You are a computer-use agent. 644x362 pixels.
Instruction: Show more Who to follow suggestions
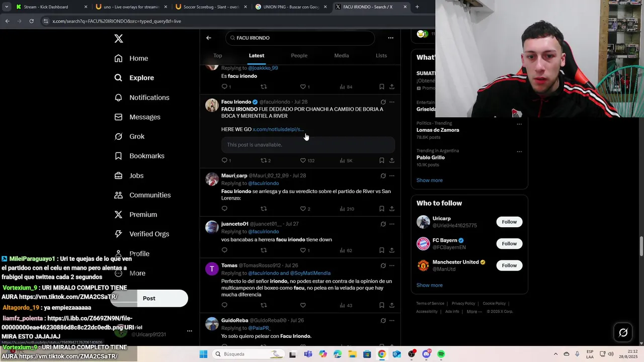tap(429, 285)
